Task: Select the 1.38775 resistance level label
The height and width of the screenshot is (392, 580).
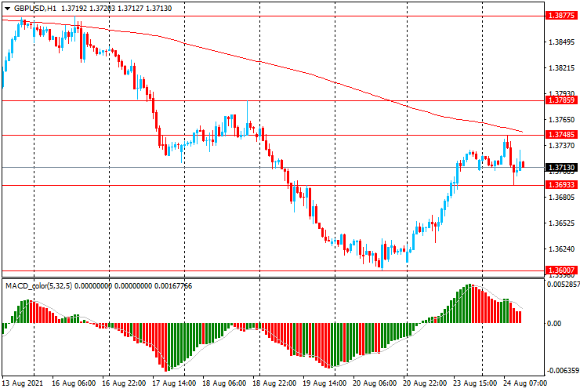Action: [x=561, y=16]
